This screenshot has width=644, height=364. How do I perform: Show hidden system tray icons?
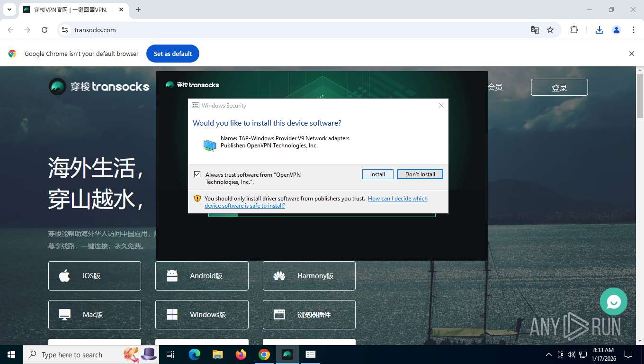(549, 355)
